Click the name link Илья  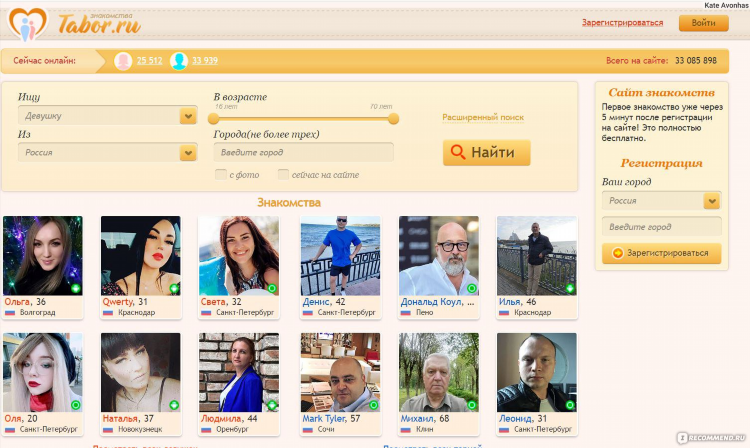(509, 302)
